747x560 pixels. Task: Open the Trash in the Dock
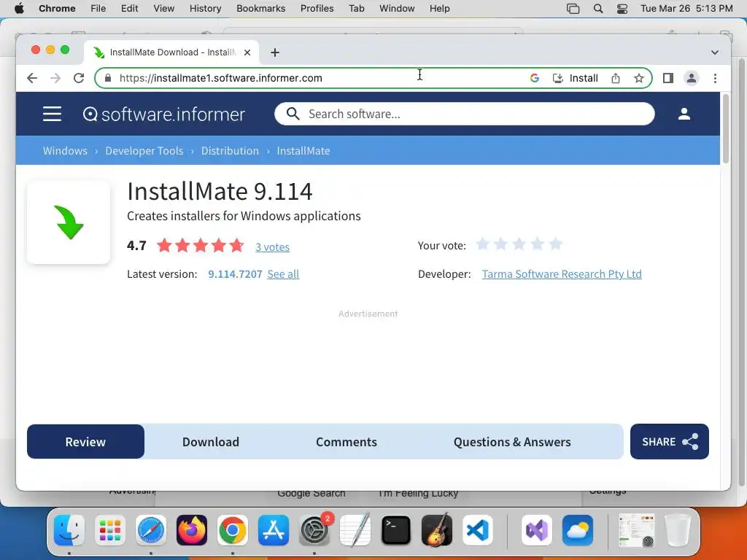[678, 530]
